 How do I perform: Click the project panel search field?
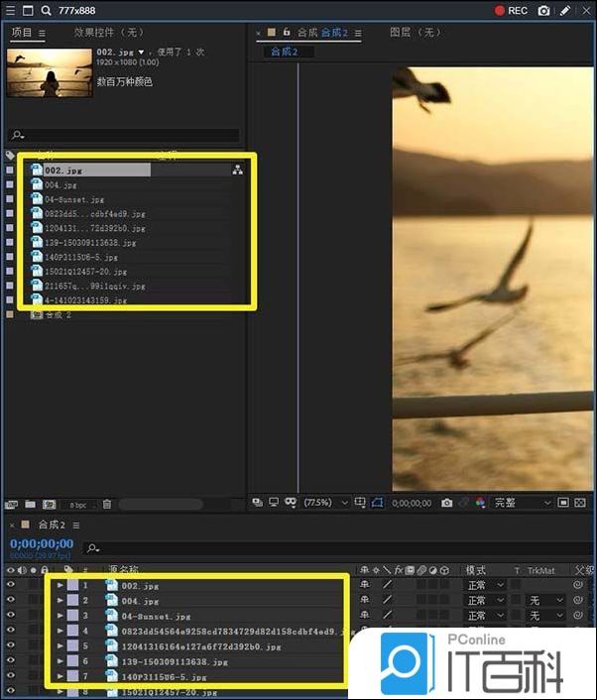(x=124, y=135)
